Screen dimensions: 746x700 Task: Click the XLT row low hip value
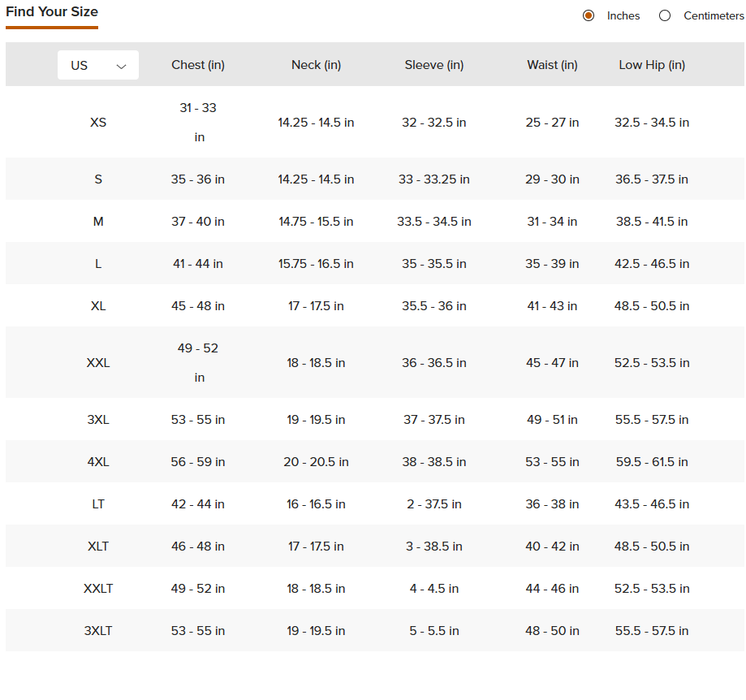[x=652, y=547]
